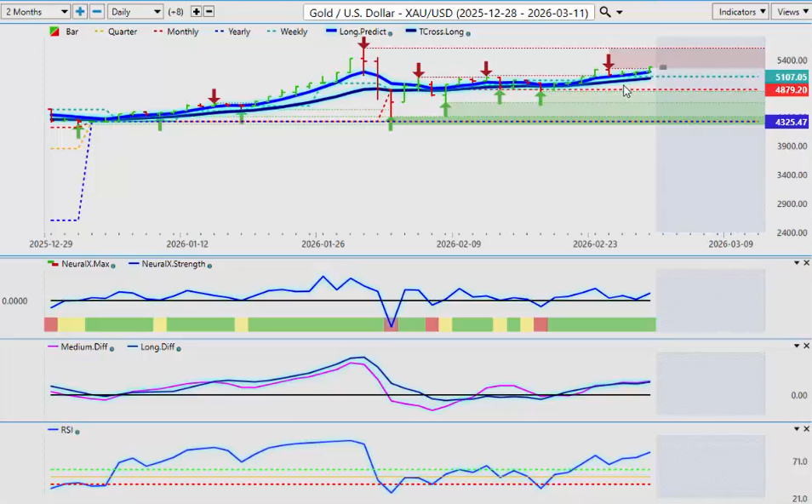
Task: Toggle the Monthly level legend
Action: click(175, 32)
